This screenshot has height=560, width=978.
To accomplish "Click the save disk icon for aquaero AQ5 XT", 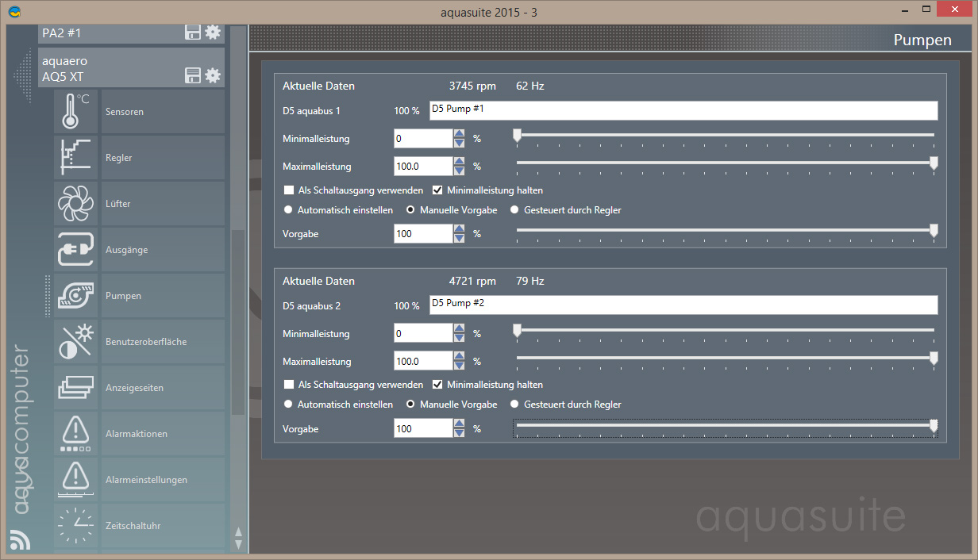I will (192, 75).
